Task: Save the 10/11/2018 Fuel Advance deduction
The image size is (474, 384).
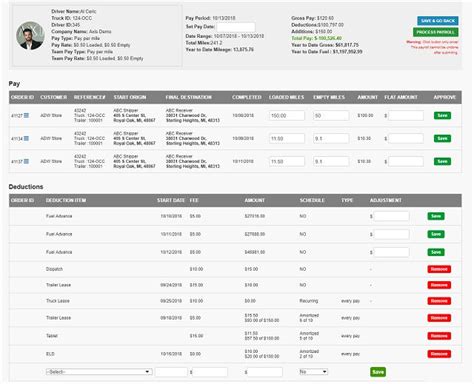Action: point(436,234)
